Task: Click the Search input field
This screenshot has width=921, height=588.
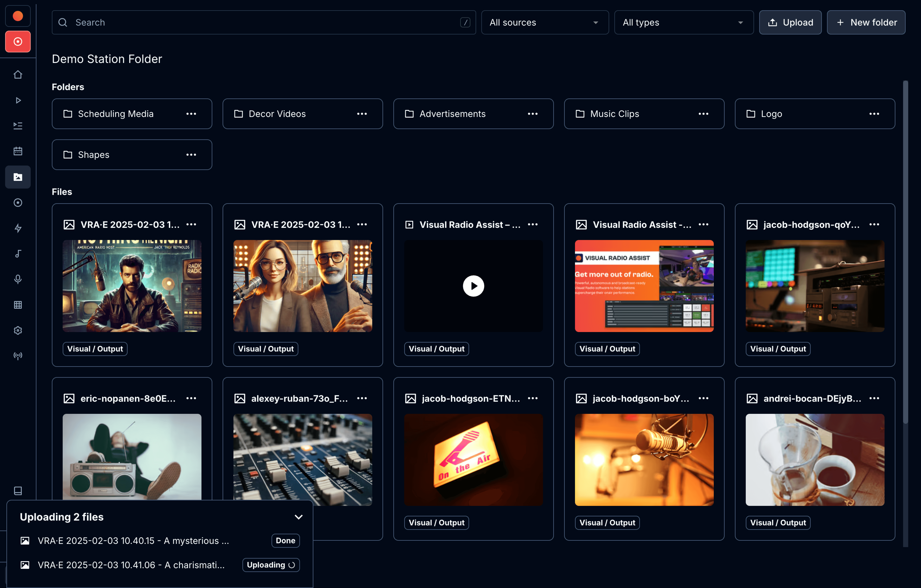Action: point(264,23)
